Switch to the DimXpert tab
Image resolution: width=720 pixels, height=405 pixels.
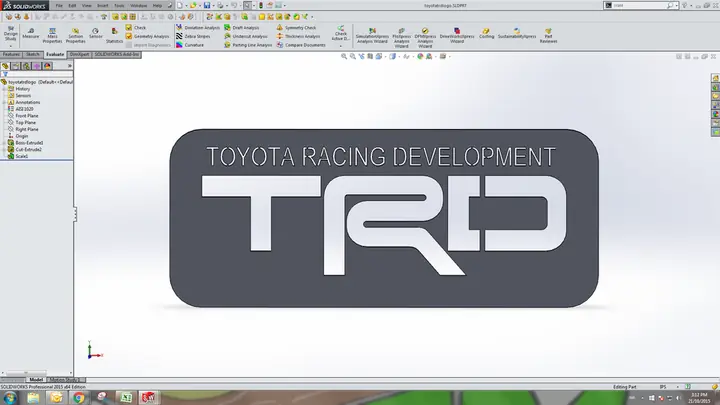point(79,55)
